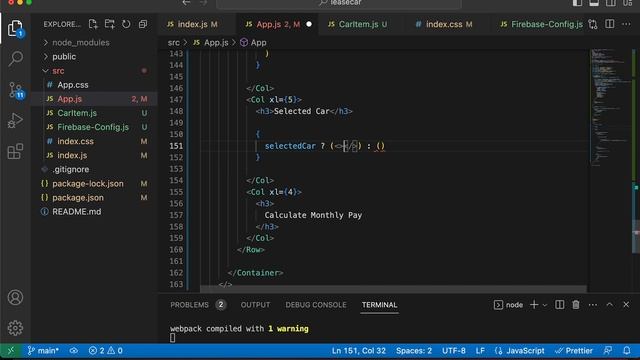Image resolution: width=640 pixels, height=360 pixels.
Task: Switch to the index.css tab
Action: 444,24
